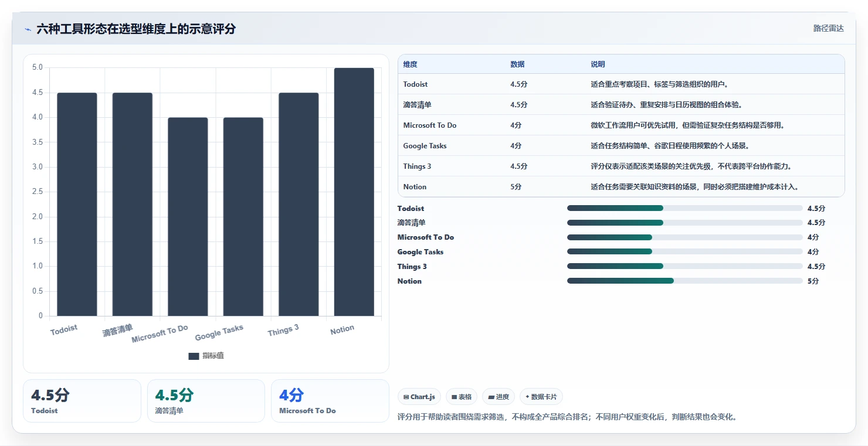Click the Notion bar in the chart

[354, 192]
